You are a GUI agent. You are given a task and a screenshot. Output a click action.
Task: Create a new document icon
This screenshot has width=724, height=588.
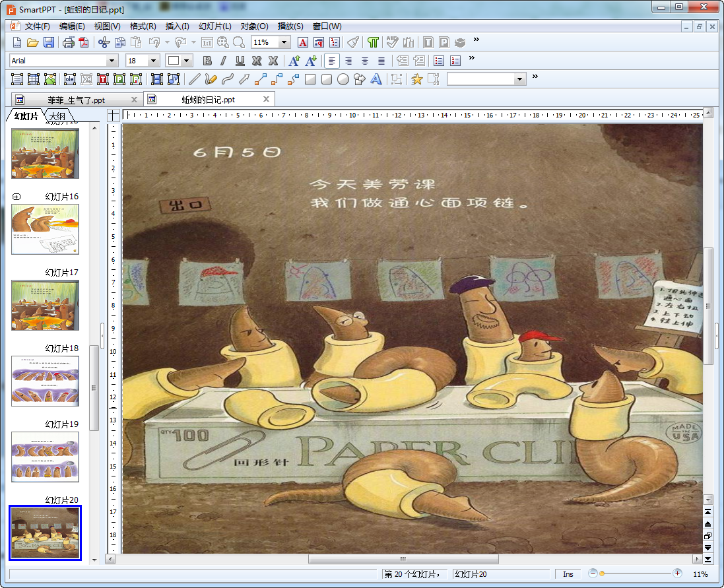click(x=17, y=42)
